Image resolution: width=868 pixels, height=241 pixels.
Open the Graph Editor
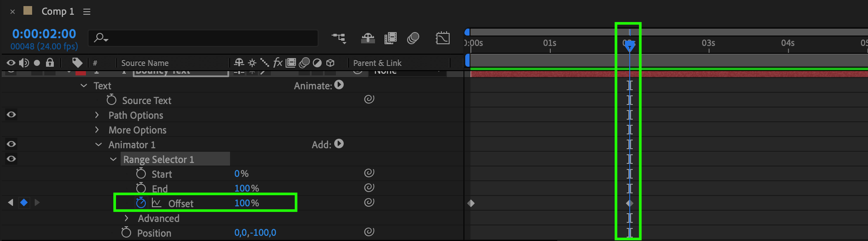[443, 39]
